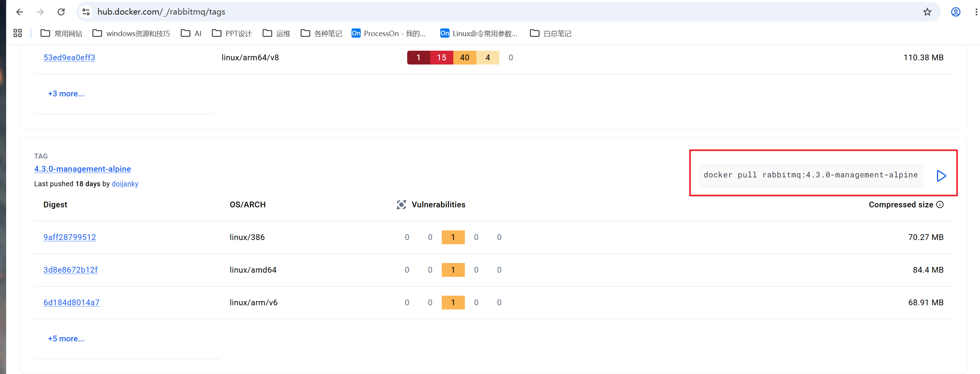
Task: View site information icon in address bar
Action: pos(86,12)
